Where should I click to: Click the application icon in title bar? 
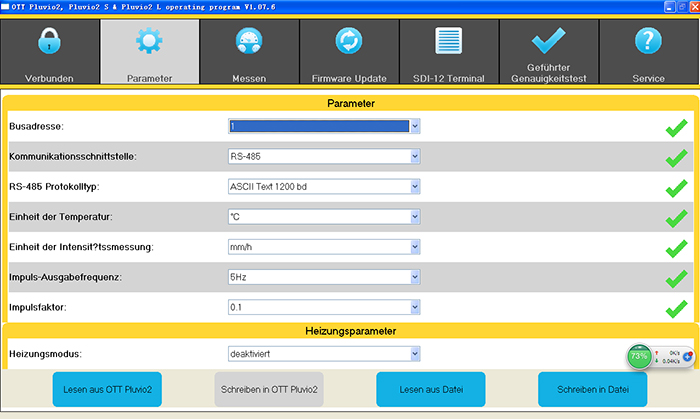pos(5,7)
